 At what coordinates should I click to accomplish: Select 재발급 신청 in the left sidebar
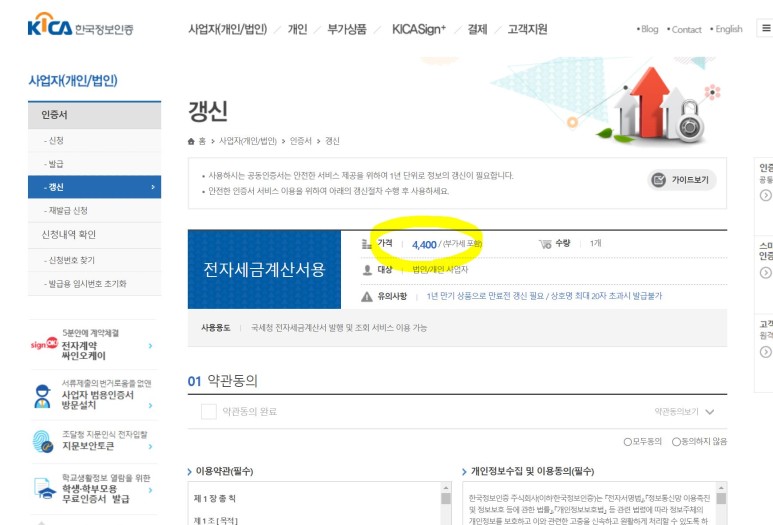[94, 210]
